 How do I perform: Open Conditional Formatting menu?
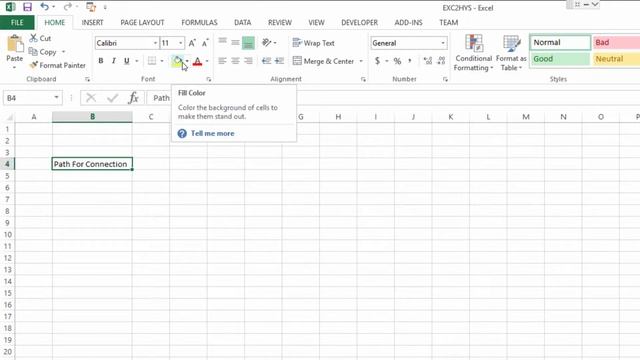point(473,53)
